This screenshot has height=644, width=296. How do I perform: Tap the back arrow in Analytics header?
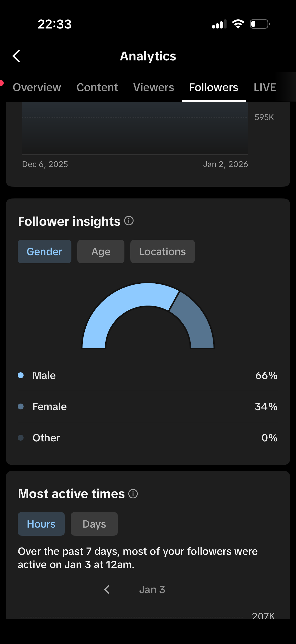[x=16, y=56]
